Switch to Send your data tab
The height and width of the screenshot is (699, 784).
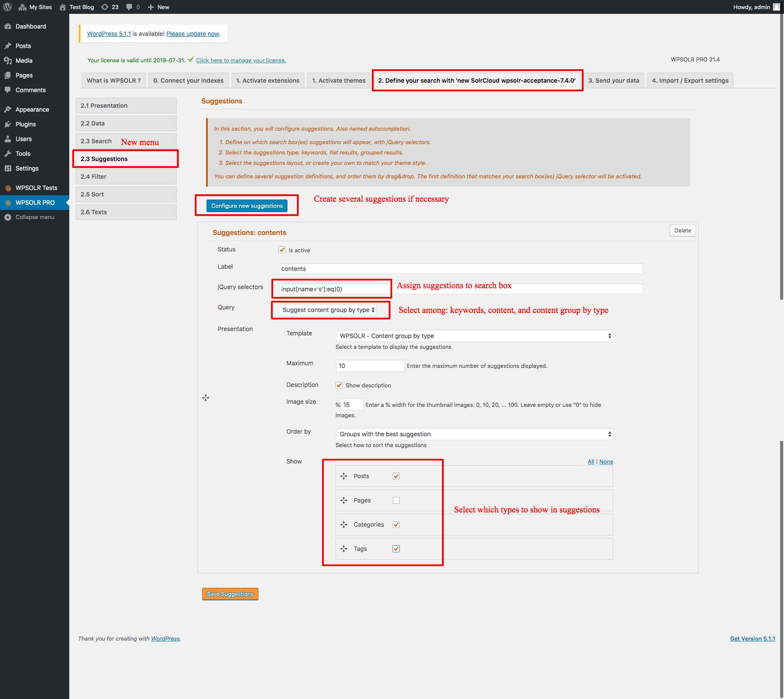[x=613, y=81]
